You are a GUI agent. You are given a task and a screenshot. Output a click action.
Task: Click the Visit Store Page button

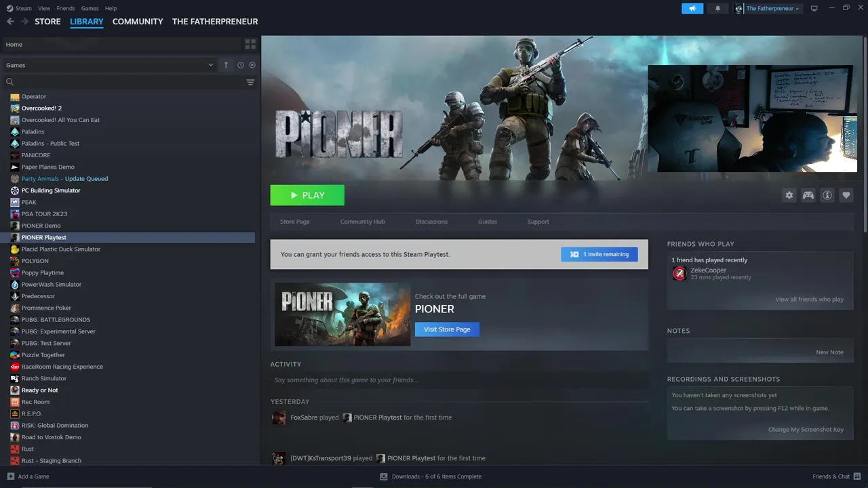447,329
